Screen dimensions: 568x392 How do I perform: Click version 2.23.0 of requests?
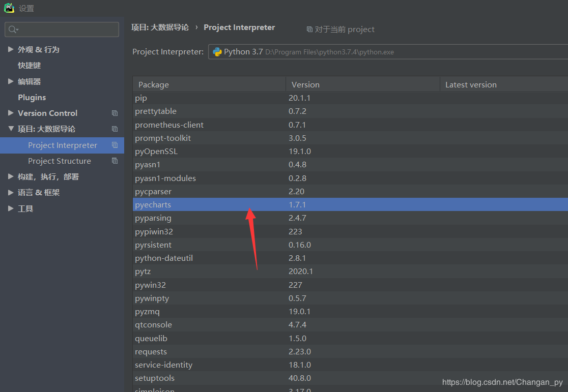[300, 352]
